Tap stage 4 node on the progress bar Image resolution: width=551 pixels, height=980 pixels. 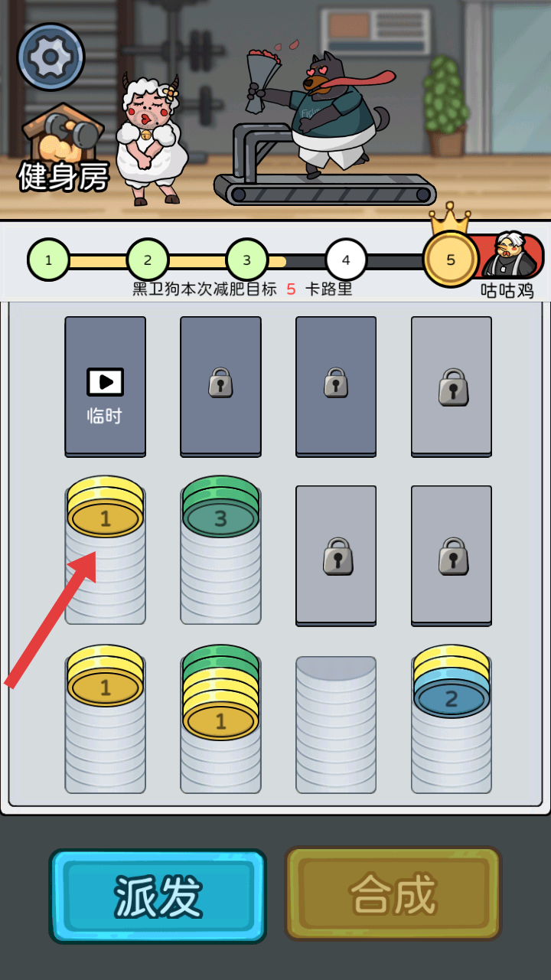point(346,260)
